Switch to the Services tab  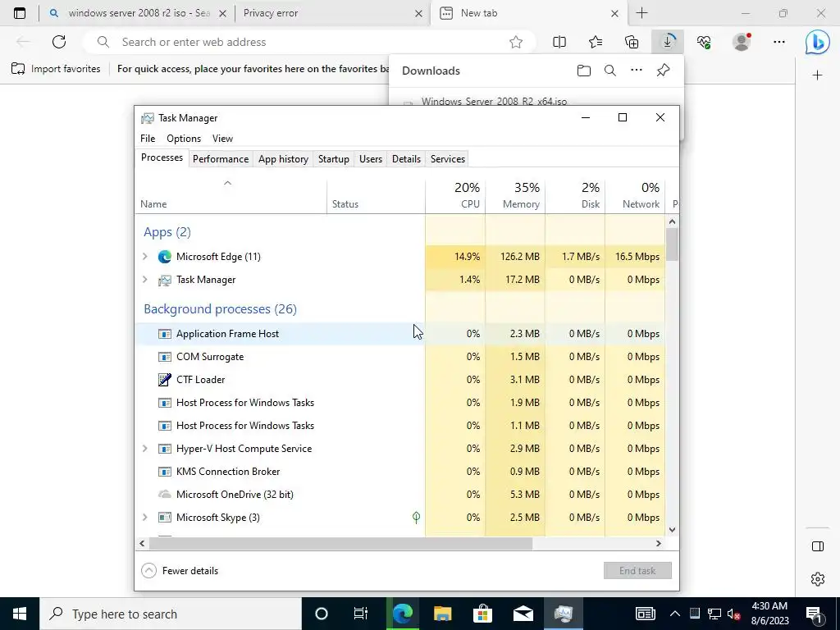click(448, 159)
